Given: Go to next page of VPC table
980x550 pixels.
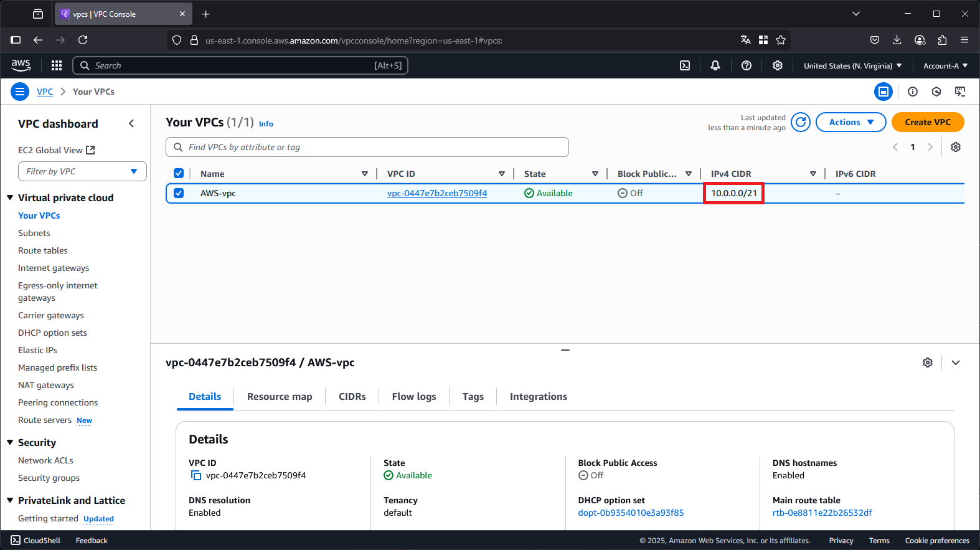Looking at the screenshot, I should coord(930,147).
